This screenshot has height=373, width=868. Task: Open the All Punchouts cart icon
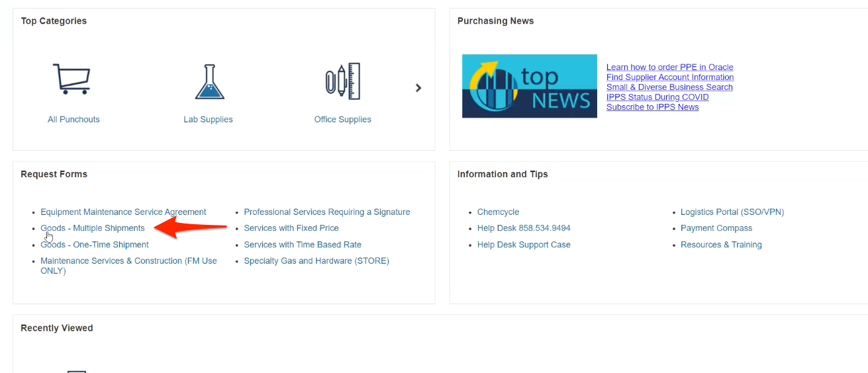72,79
